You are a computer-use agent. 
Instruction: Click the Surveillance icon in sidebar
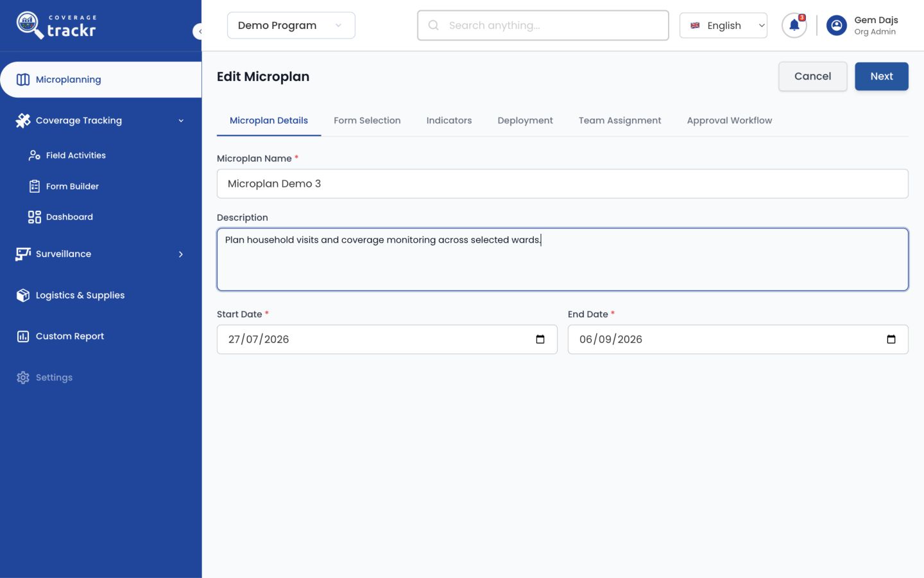pos(23,254)
